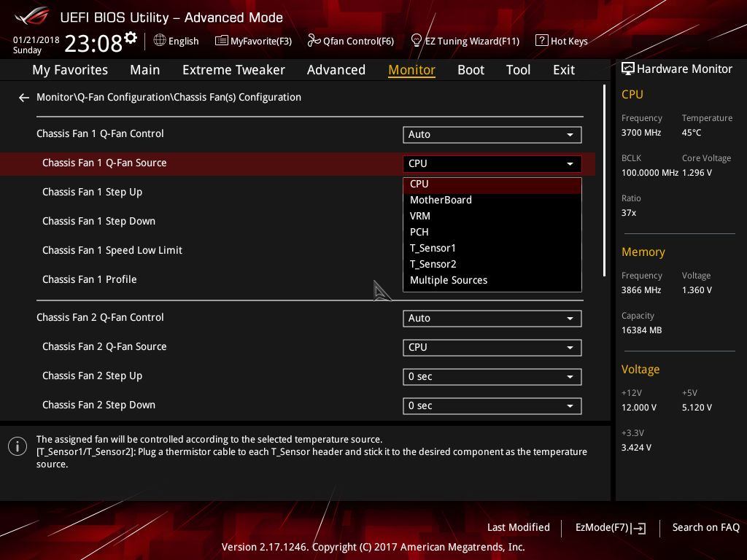Open the Extreme Tweaker tab
Image resolution: width=747 pixels, height=560 pixels.
[233, 70]
